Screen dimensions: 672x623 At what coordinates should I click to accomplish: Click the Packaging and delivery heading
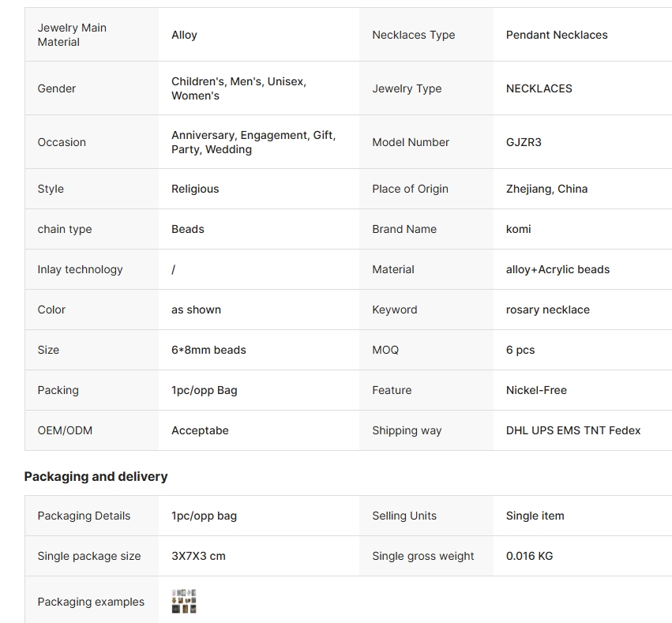pyautogui.click(x=96, y=476)
